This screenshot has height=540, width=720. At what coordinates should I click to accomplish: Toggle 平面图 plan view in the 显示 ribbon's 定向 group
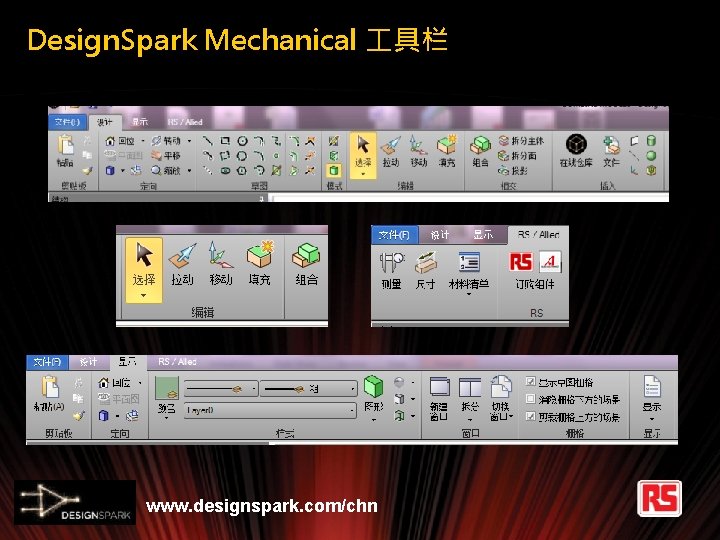(x=118, y=399)
